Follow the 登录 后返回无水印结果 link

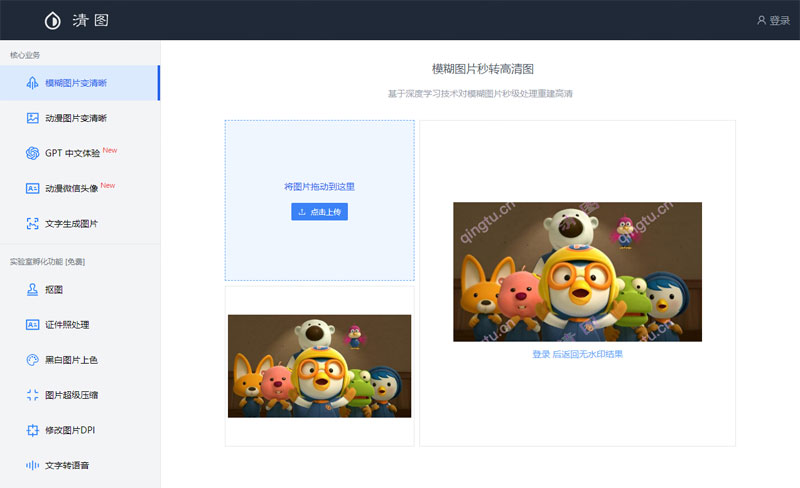[x=577, y=354]
